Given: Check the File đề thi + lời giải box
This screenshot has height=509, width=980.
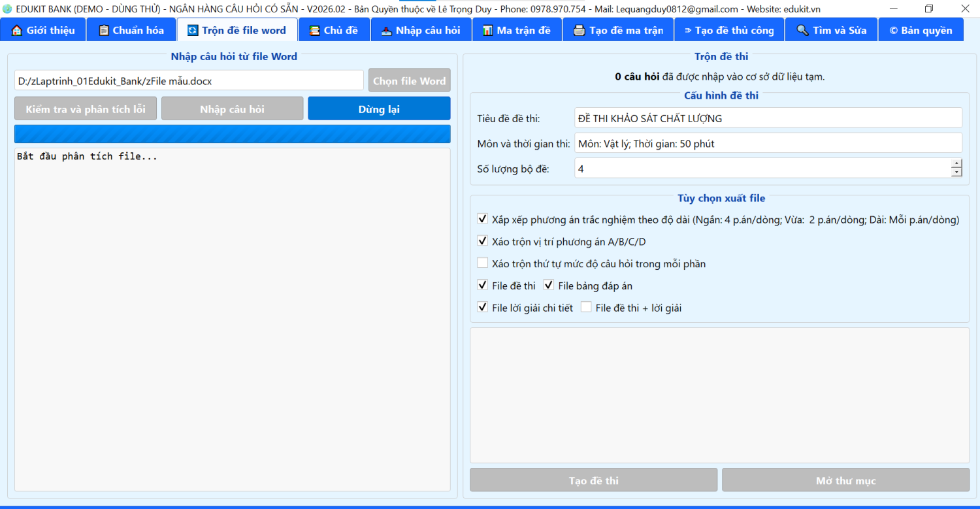Looking at the screenshot, I should (586, 307).
